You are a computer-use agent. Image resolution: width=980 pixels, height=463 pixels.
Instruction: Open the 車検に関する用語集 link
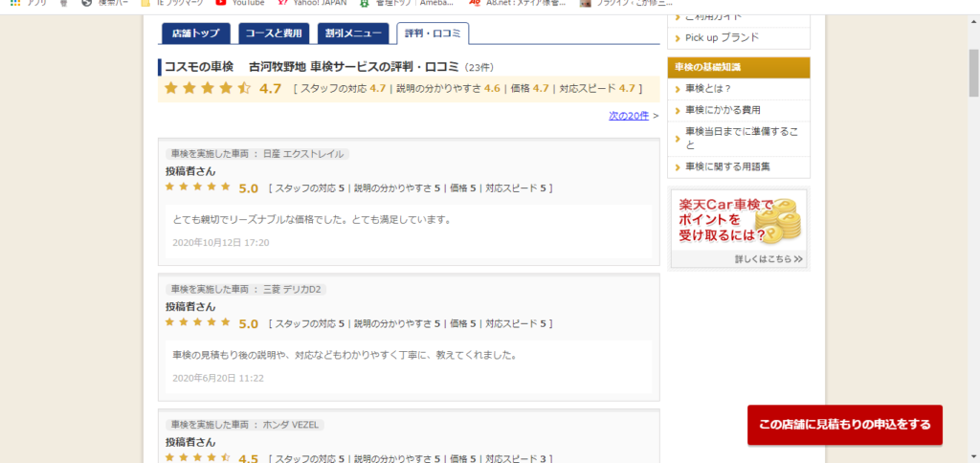727,166
